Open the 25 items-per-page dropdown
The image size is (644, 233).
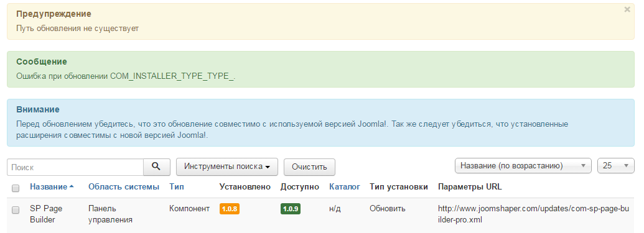[616, 166]
